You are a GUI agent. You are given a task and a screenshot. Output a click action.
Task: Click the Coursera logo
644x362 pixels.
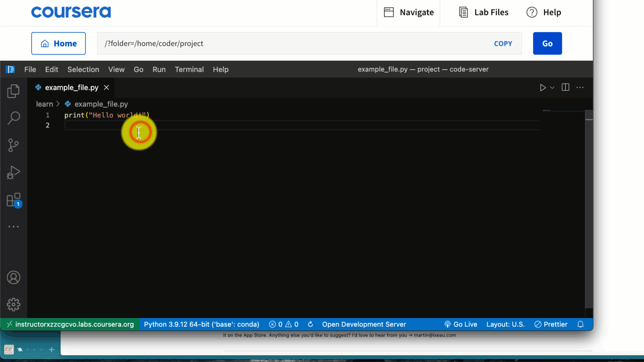click(x=71, y=12)
